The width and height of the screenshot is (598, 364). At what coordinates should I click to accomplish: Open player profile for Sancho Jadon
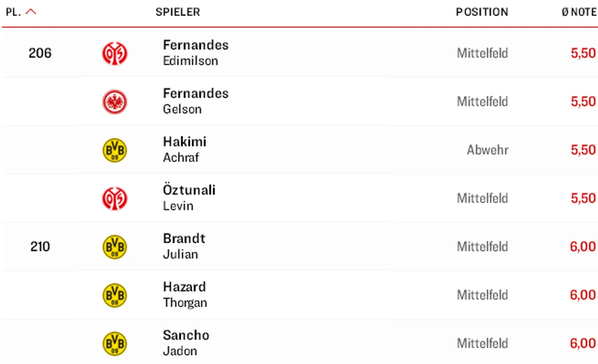tap(186, 343)
